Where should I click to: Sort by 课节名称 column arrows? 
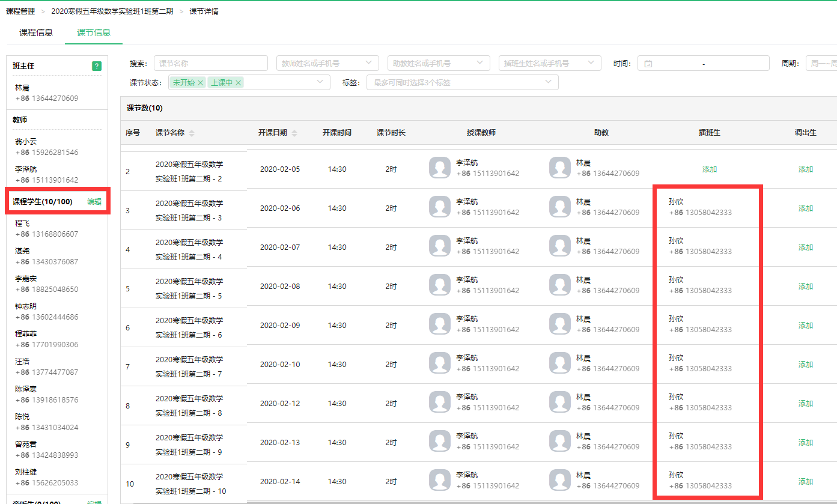192,133
